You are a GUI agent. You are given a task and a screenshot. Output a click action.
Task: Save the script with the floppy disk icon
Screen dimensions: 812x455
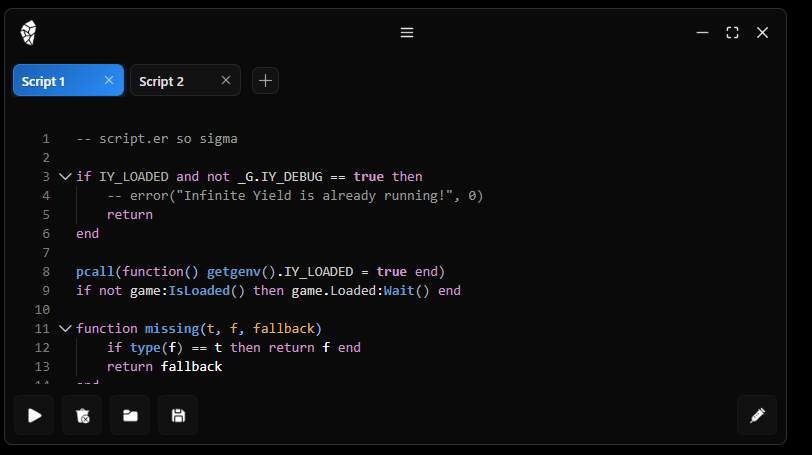178,415
